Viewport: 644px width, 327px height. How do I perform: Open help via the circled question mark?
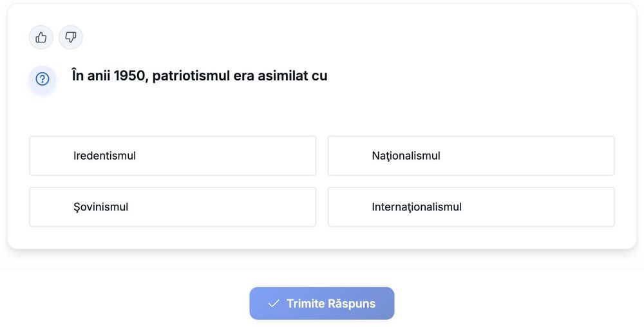[x=43, y=79]
